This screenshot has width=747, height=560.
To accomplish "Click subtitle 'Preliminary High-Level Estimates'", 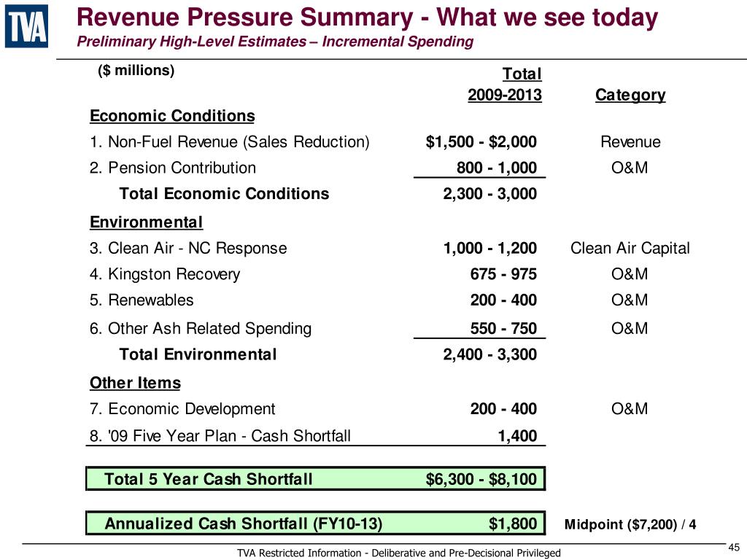I will pos(192,42).
